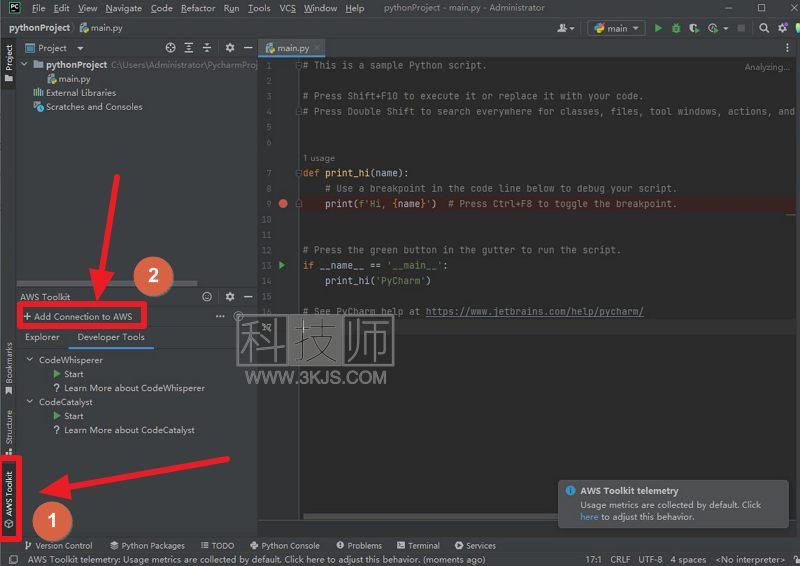Collapse all in Project panel
Screen dimensions: 800x566
point(207,47)
